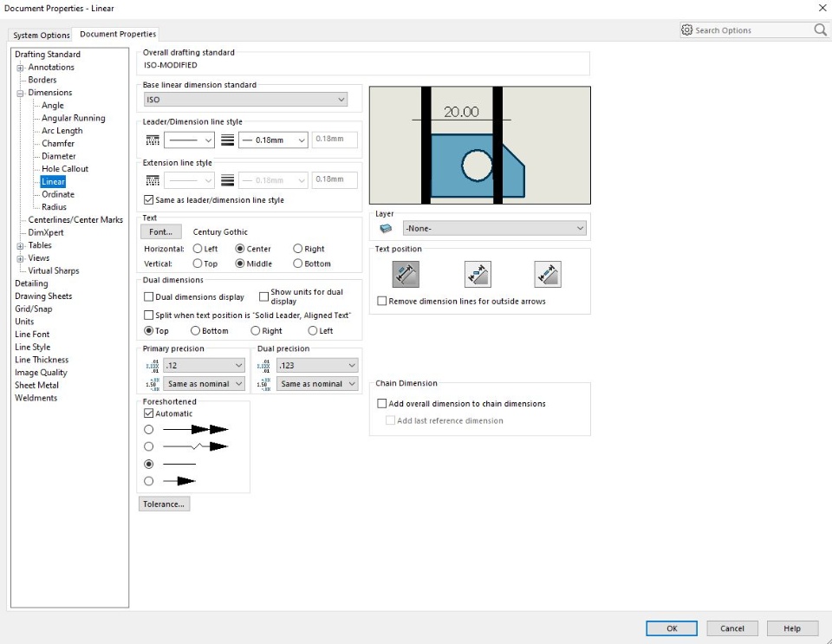The image size is (832, 644).
Task: Confirm with the OK button
Action: tap(672, 628)
